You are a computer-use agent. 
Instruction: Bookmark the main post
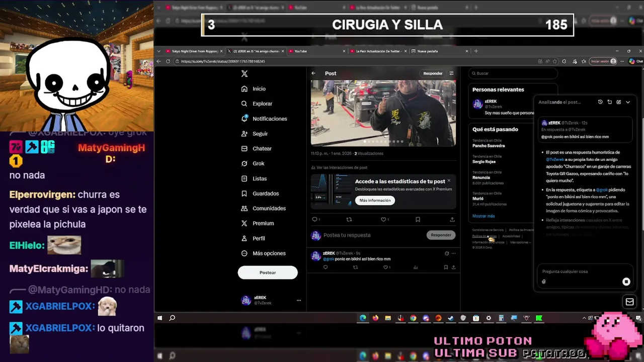[418, 219]
